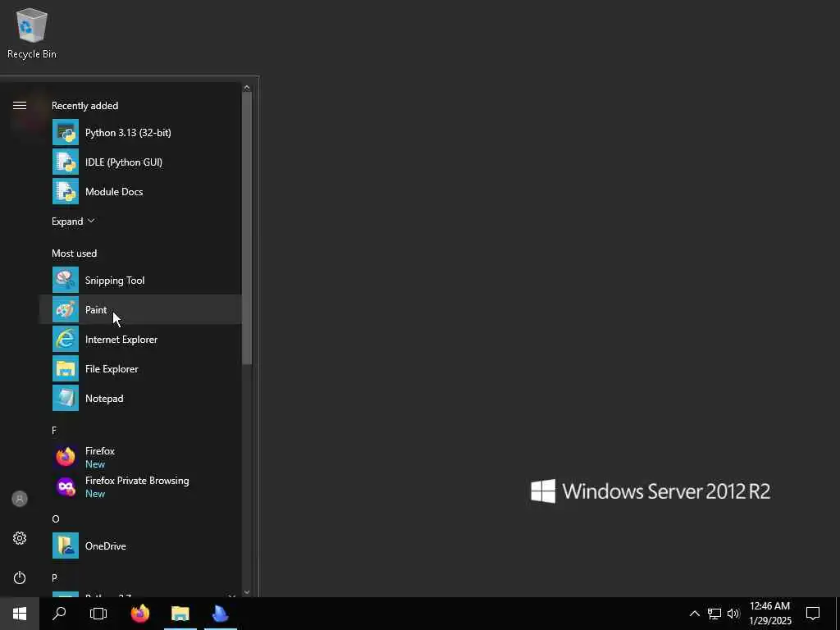
Task: Show hidden system tray icons
Action: [694, 614]
